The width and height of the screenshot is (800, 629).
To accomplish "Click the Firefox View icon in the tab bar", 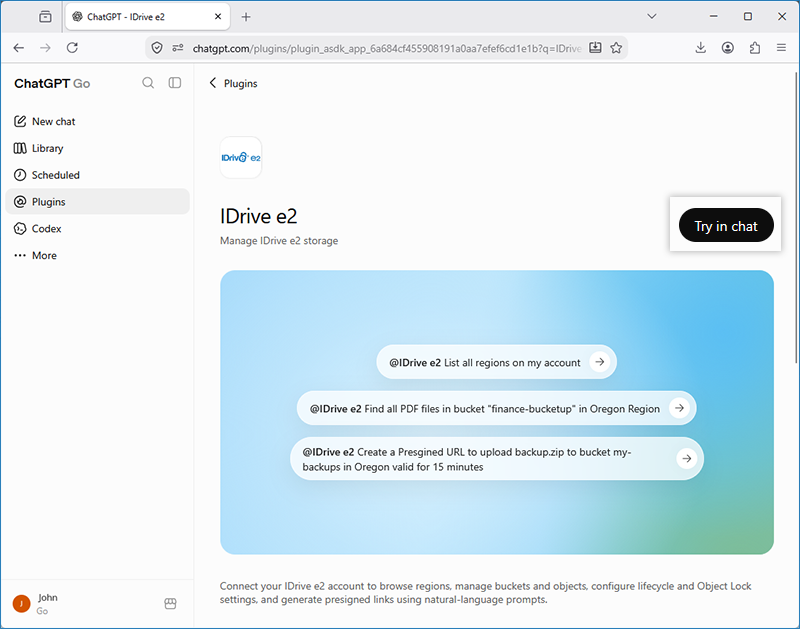I will coord(45,17).
